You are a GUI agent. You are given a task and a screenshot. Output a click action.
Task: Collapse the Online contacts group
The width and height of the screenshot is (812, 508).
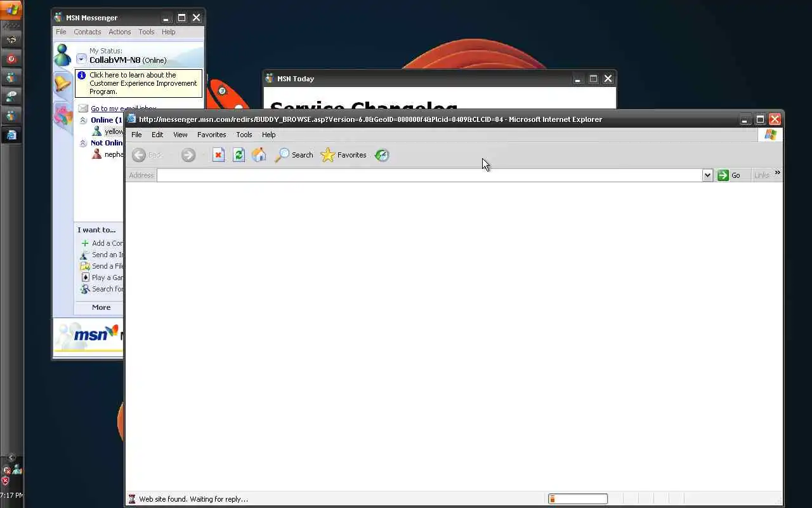pos(83,120)
